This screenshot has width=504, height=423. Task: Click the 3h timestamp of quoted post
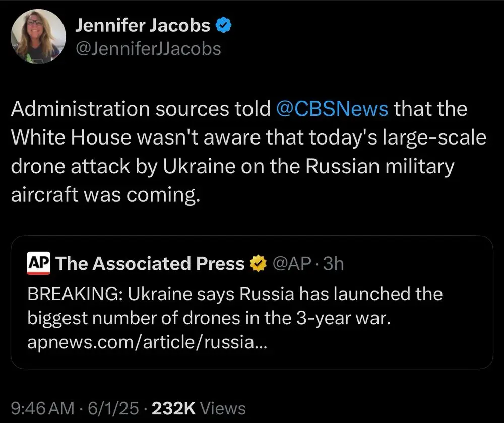[333, 263]
